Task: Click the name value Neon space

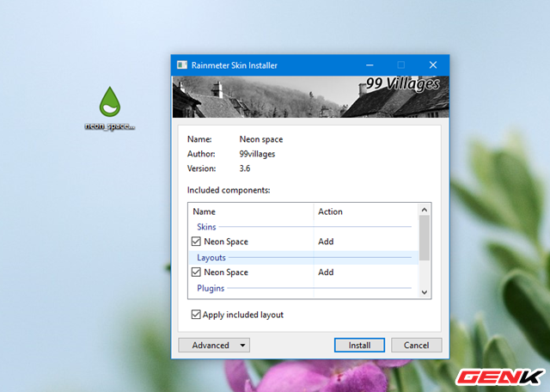Action: 261,139
